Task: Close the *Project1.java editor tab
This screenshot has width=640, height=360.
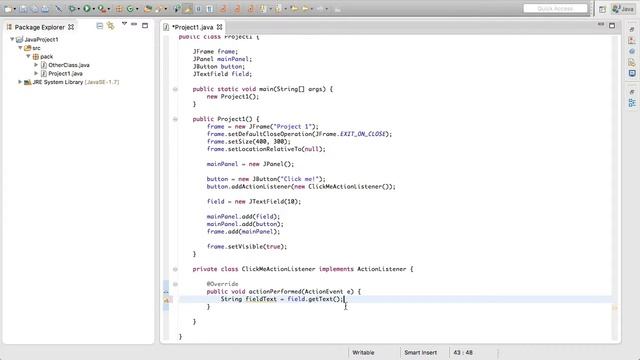Action: [x=220, y=27]
